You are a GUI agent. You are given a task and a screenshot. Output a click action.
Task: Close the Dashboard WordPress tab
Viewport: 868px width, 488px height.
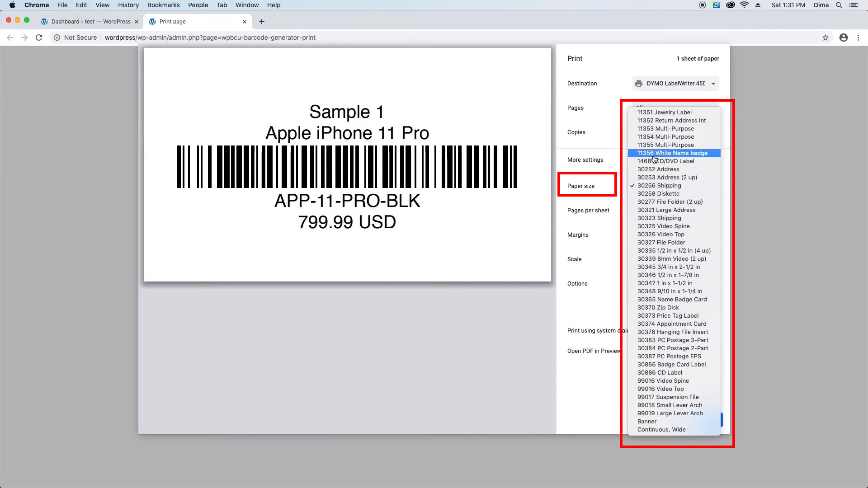tap(137, 22)
